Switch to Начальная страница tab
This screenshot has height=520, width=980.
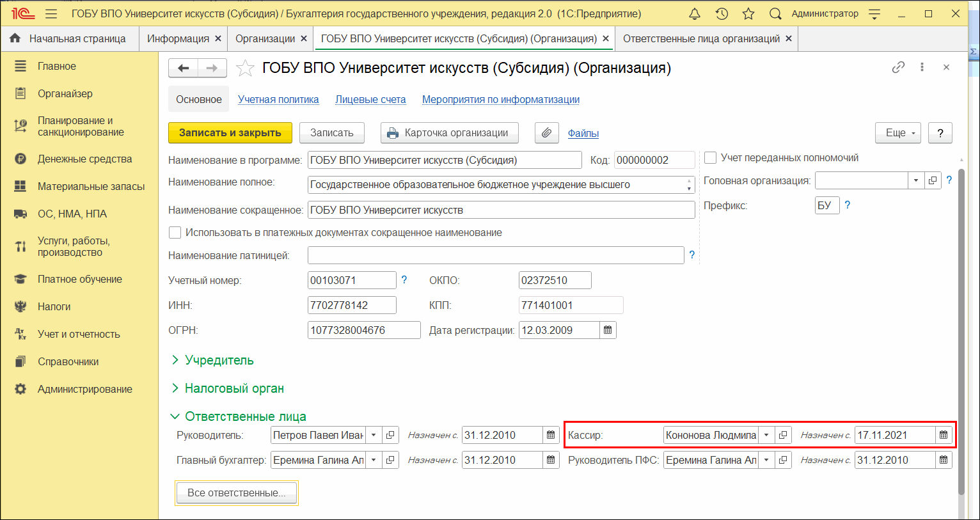click(68, 38)
